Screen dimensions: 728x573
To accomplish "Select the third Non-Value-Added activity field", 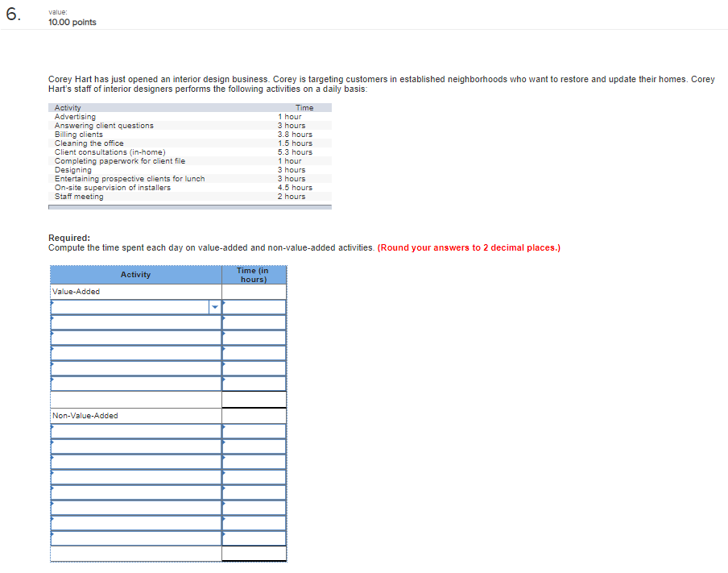I will click(x=136, y=462).
